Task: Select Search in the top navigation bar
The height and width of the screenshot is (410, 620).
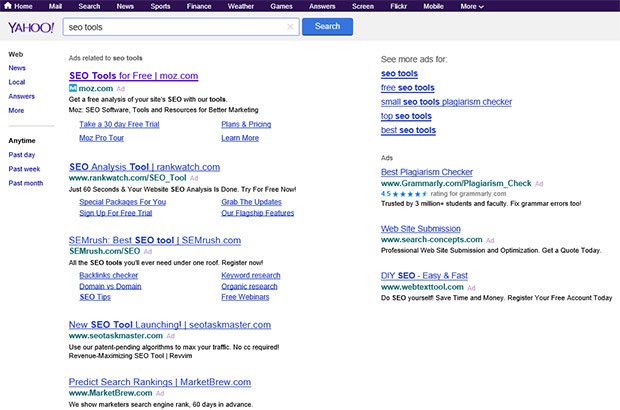Action: [89, 6]
